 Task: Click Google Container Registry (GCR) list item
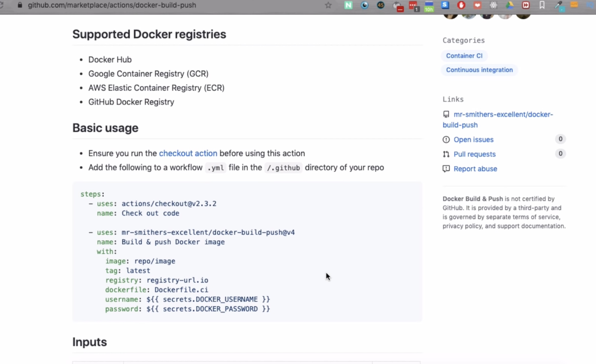148,74
